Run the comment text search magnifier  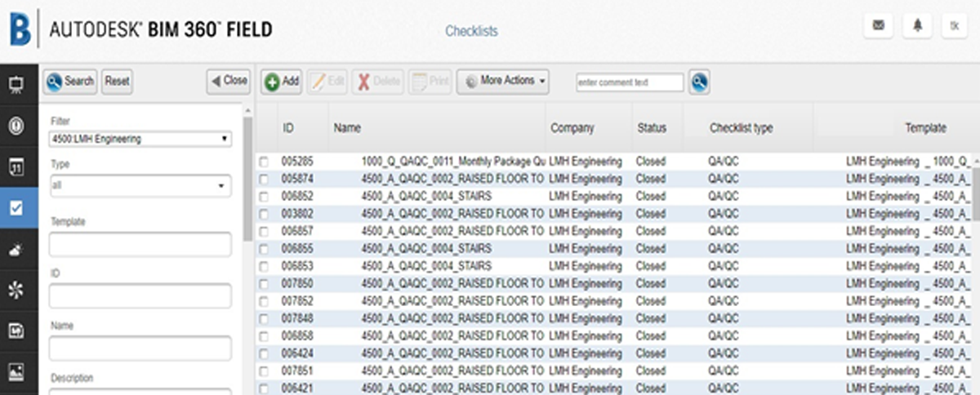[699, 82]
